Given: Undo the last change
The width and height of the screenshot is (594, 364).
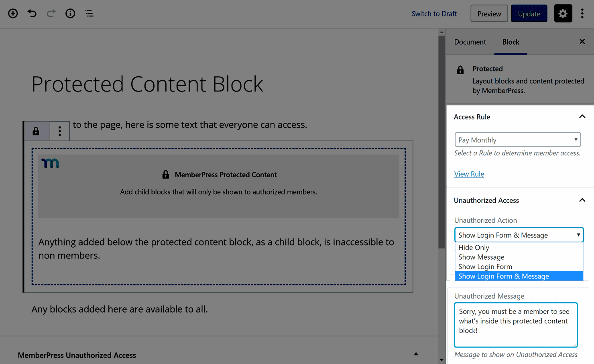Looking at the screenshot, I should pyautogui.click(x=32, y=14).
